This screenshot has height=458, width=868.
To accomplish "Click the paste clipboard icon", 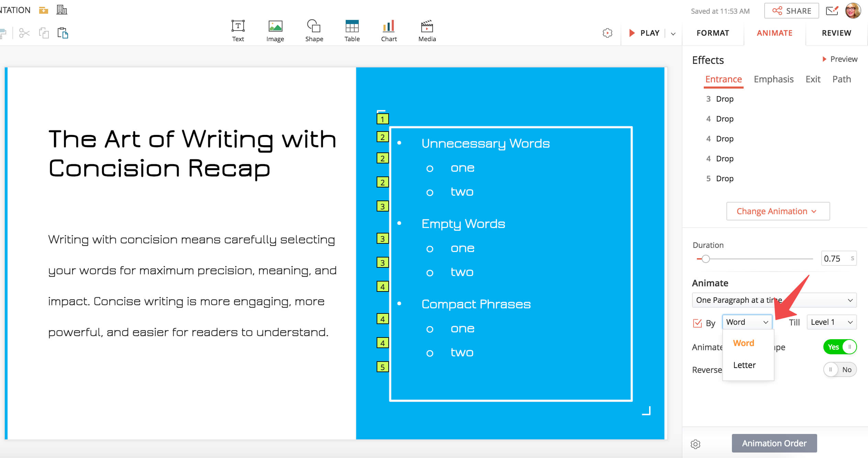I will pyautogui.click(x=63, y=33).
